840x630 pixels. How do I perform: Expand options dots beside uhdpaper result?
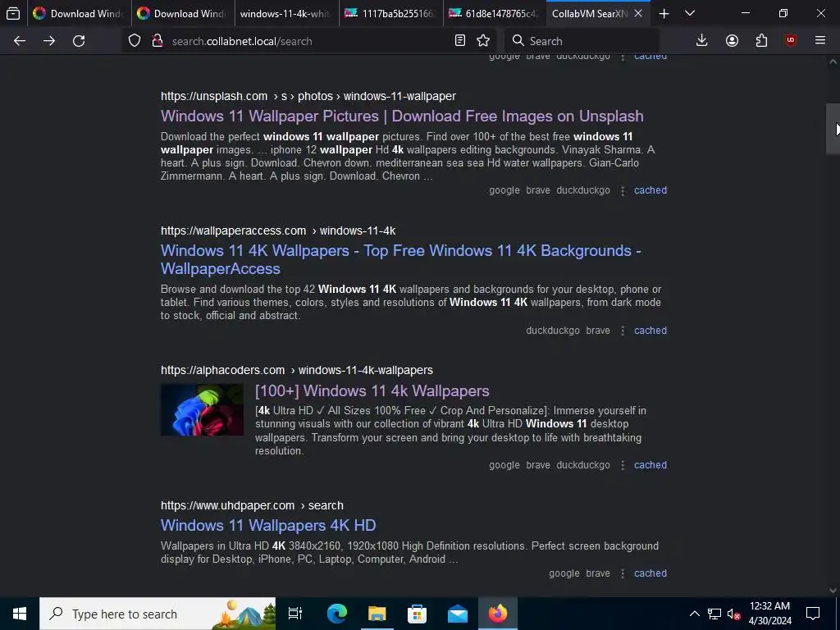623,573
